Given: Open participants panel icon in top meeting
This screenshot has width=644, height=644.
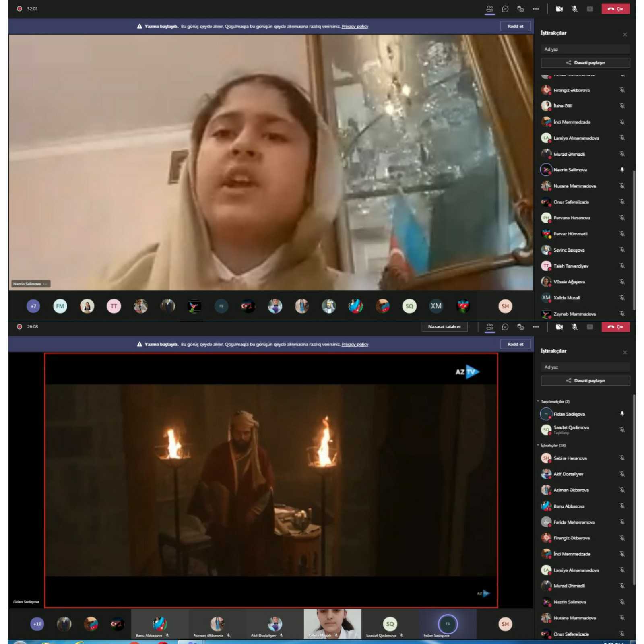Looking at the screenshot, I should (x=490, y=9).
